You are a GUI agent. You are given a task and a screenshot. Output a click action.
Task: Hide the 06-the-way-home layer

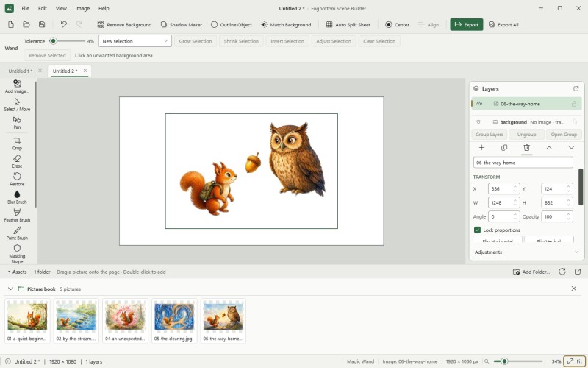click(x=479, y=104)
